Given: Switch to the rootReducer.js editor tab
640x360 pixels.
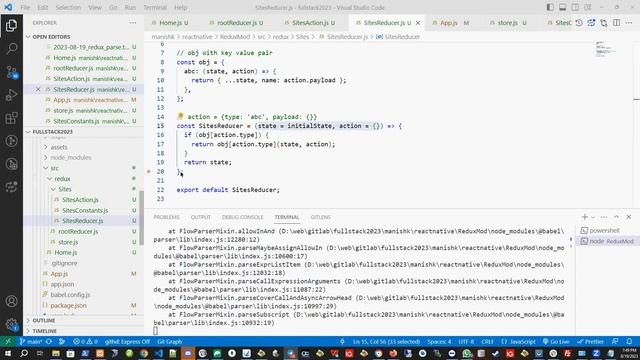Looking at the screenshot, I should (x=240, y=23).
